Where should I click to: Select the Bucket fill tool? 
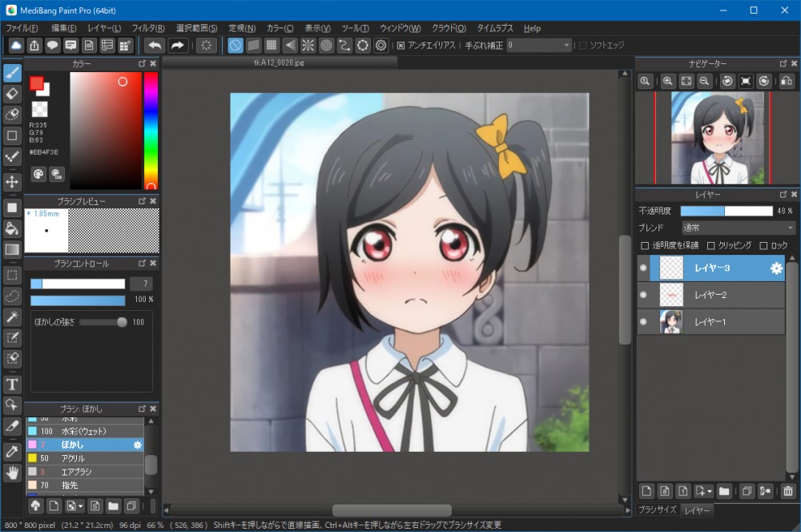[x=12, y=228]
